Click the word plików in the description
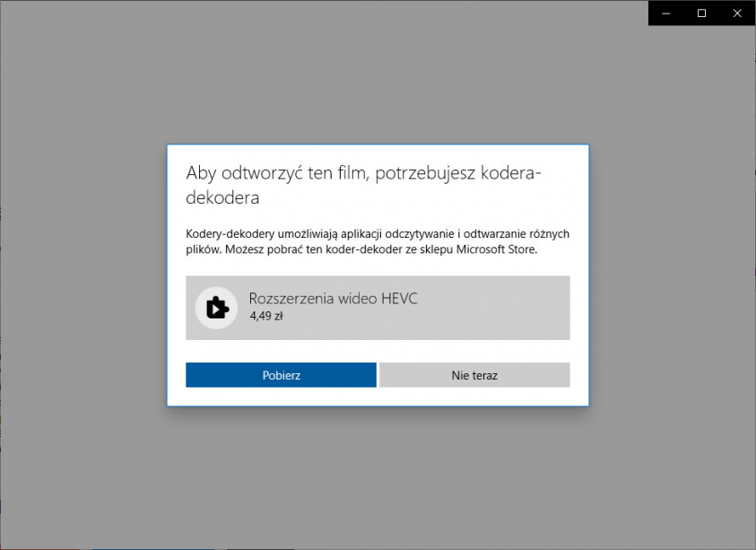This screenshot has height=550, width=756. click(202, 249)
